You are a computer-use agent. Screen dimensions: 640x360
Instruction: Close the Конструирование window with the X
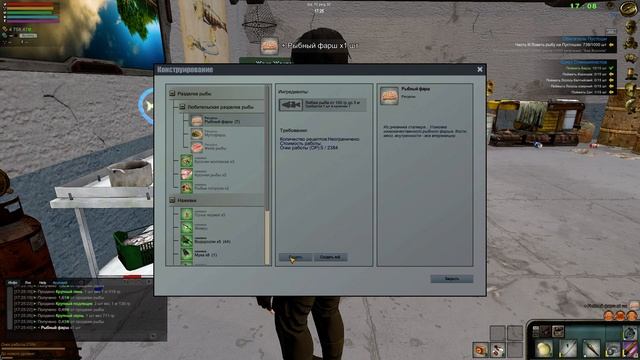tap(480, 69)
